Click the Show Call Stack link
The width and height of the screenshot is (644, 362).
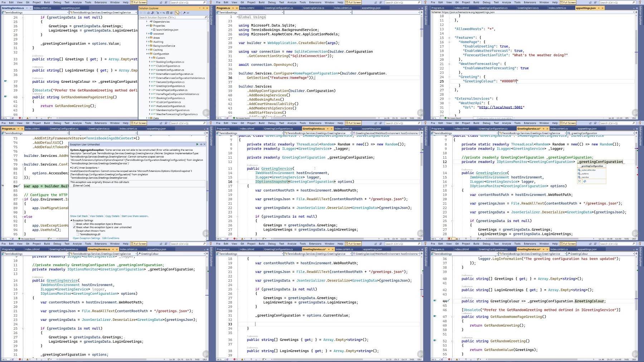(x=79, y=216)
